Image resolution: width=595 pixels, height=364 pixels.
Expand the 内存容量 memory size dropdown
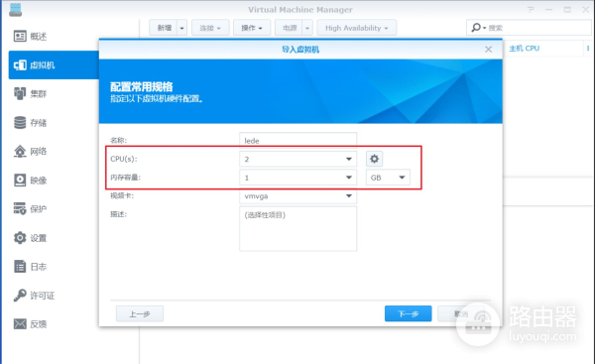click(297, 178)
